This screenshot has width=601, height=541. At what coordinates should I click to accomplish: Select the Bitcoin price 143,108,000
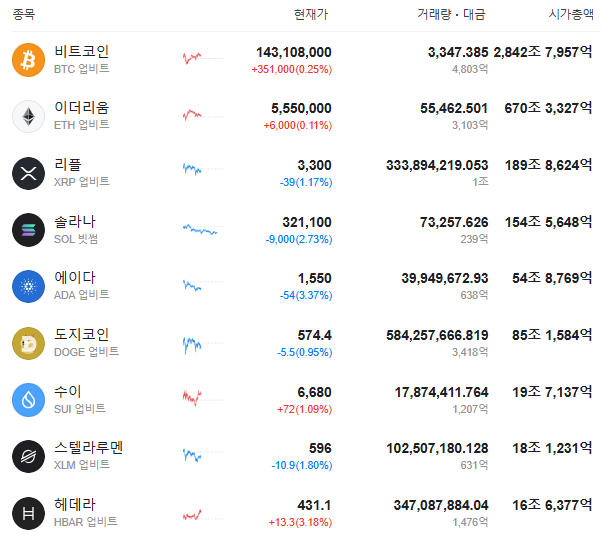tap(294, 52)
